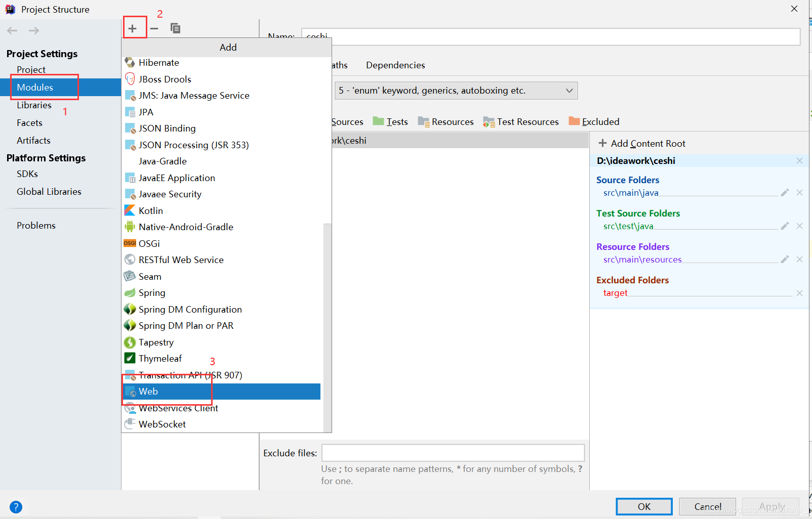Click the module Name input field

pos(551,36)
